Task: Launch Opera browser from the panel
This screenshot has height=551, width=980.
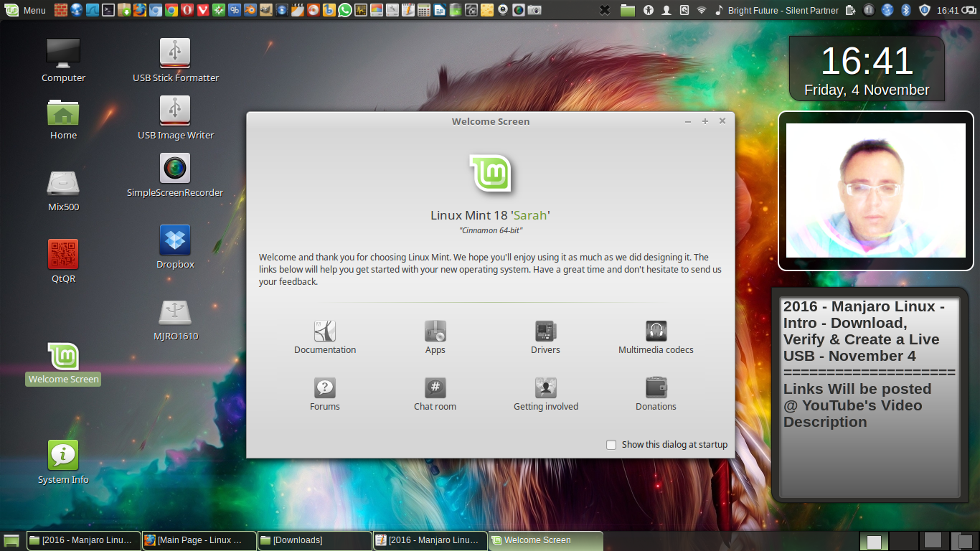Action: pos(187,10)
